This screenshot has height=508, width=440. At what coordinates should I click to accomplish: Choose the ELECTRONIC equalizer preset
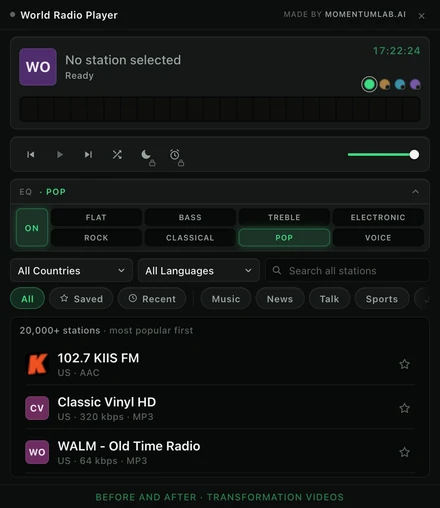pyautogui.click(x=378, y=217)
